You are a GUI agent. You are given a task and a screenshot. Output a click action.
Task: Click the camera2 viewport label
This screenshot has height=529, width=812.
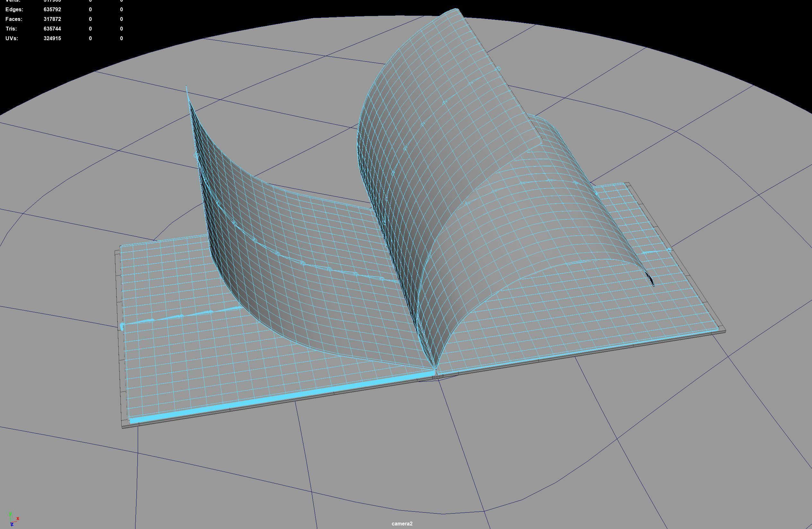click(402, 524)
